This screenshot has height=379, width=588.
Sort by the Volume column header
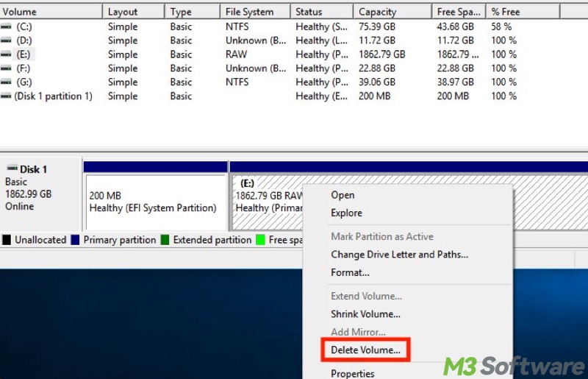pos(51,12)
